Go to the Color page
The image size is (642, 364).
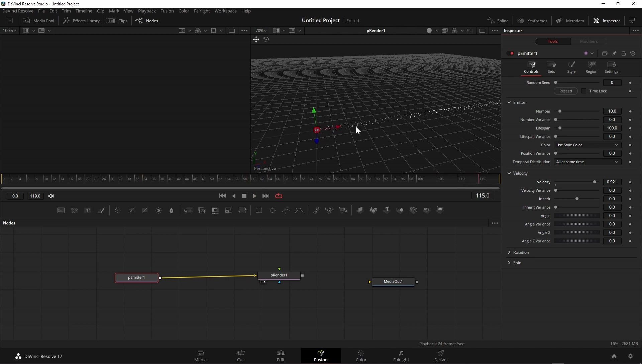(x=361, y=356)
